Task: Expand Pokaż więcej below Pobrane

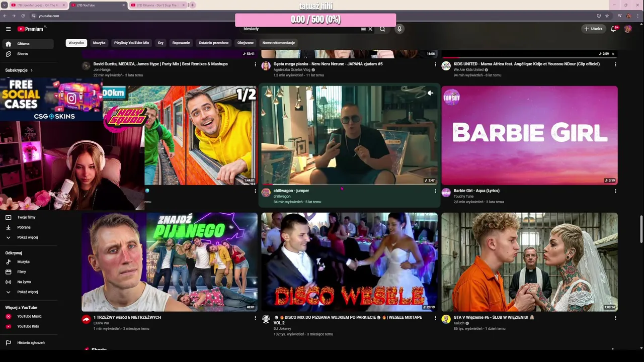Action: (28, 237)
